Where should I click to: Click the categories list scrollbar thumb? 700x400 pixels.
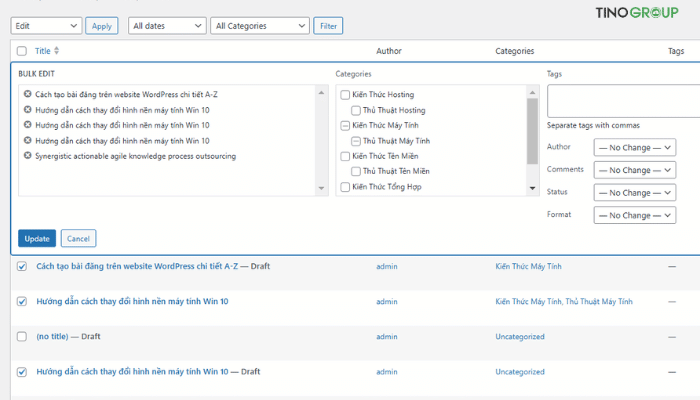pos(532,131)
